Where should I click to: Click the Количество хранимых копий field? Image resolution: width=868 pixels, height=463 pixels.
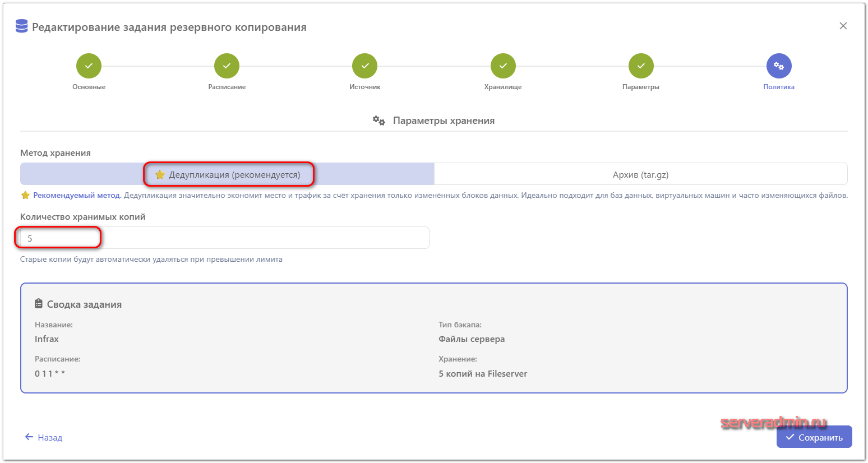pyautogui.click(x=224, y=238)
